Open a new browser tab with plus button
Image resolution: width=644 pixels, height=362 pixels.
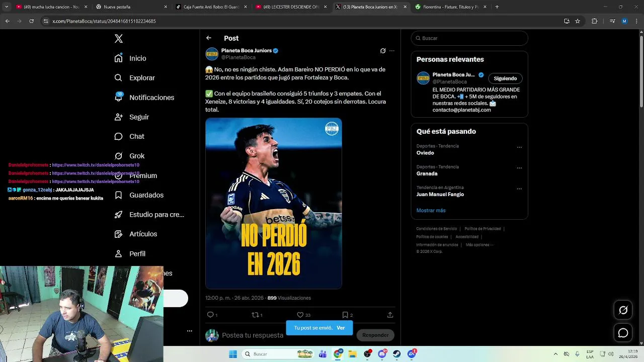(x=497, y=7)
